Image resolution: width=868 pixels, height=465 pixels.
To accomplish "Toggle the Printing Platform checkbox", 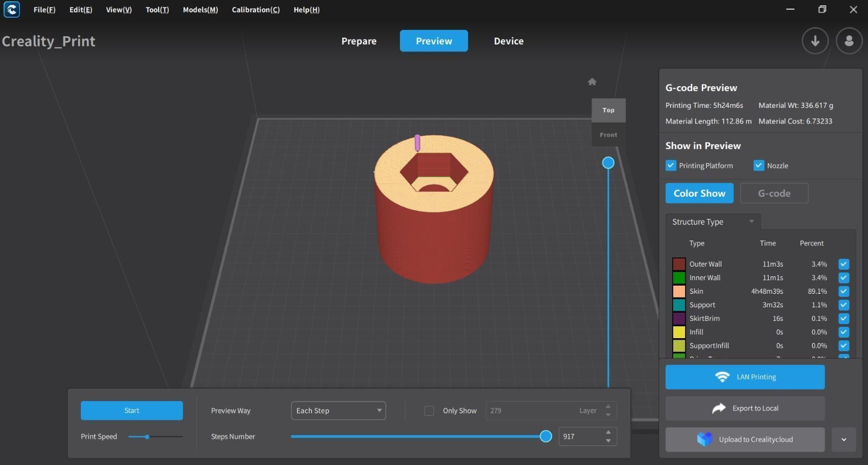I will point(671,165).
